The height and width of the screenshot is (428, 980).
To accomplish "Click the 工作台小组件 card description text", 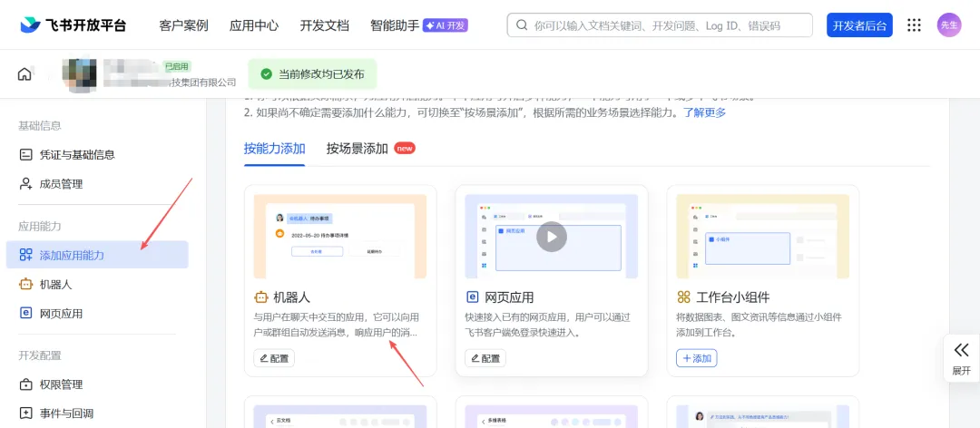I will tap(760, 325).
